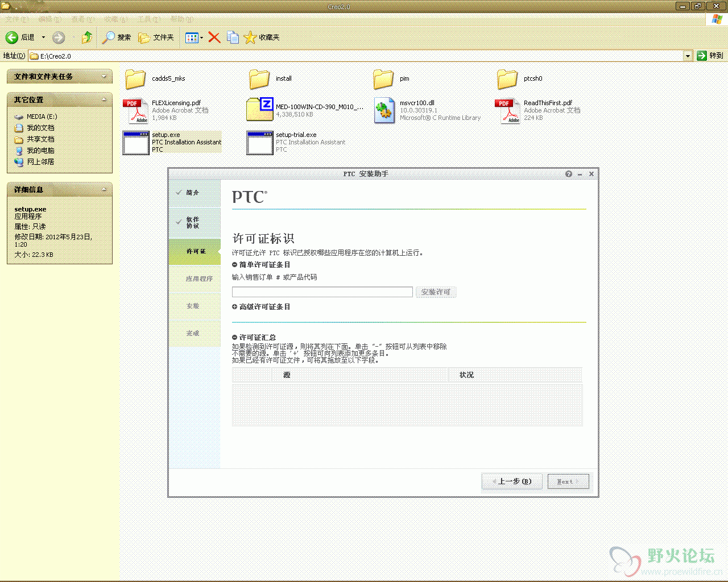Open the File menu in Explorer

pos(16,19)
